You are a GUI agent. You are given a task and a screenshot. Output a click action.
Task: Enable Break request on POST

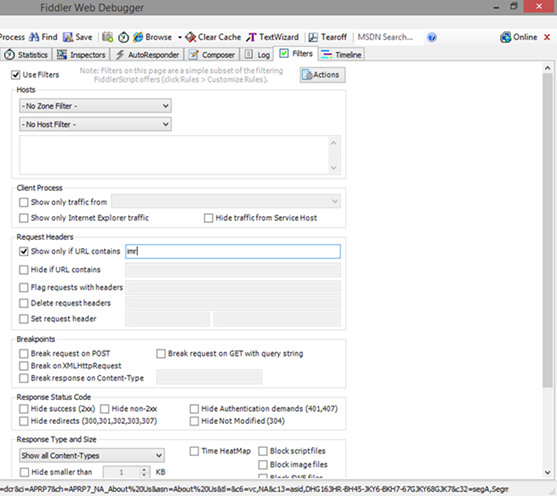coord(23,354)
